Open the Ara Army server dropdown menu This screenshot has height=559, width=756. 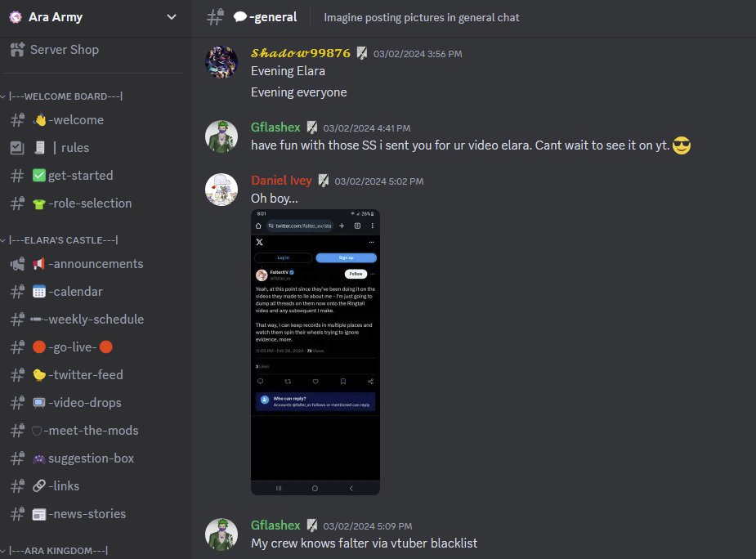(x=171, y=17)
